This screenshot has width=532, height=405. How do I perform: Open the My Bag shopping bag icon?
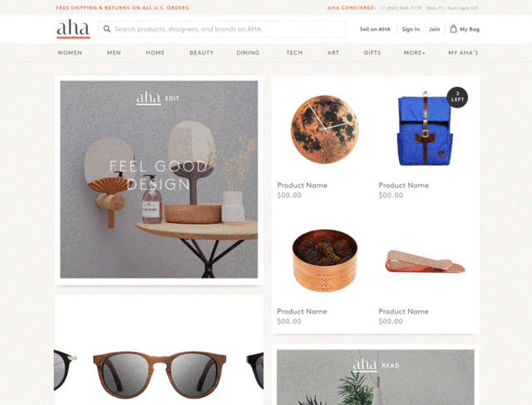453,29
